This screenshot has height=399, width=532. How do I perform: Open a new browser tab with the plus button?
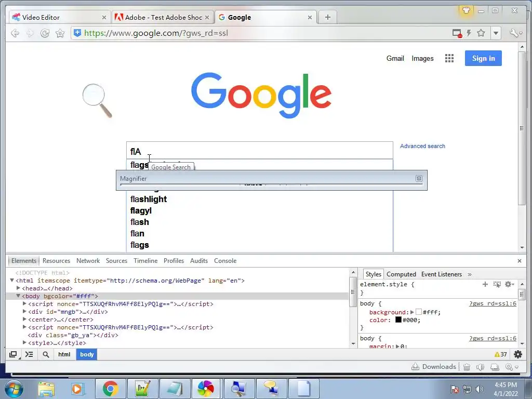(327, 17)
